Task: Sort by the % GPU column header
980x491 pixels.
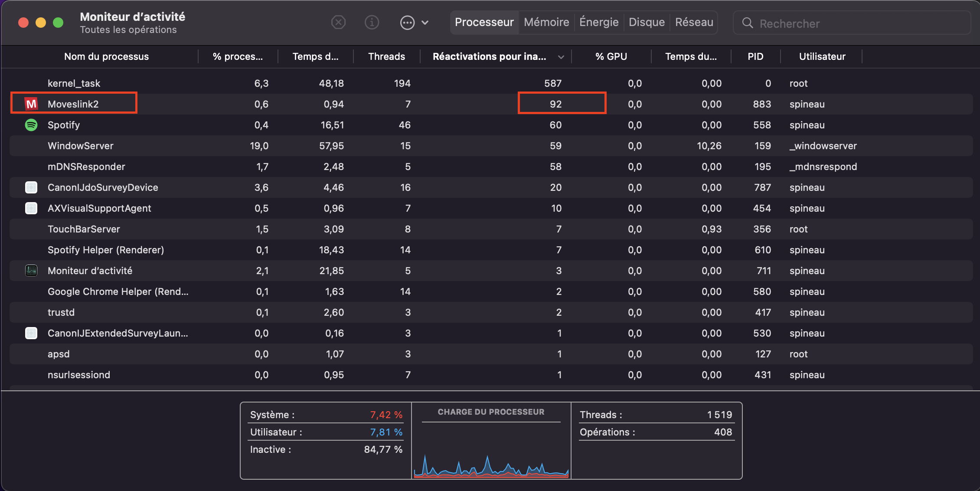Action: 611,56
